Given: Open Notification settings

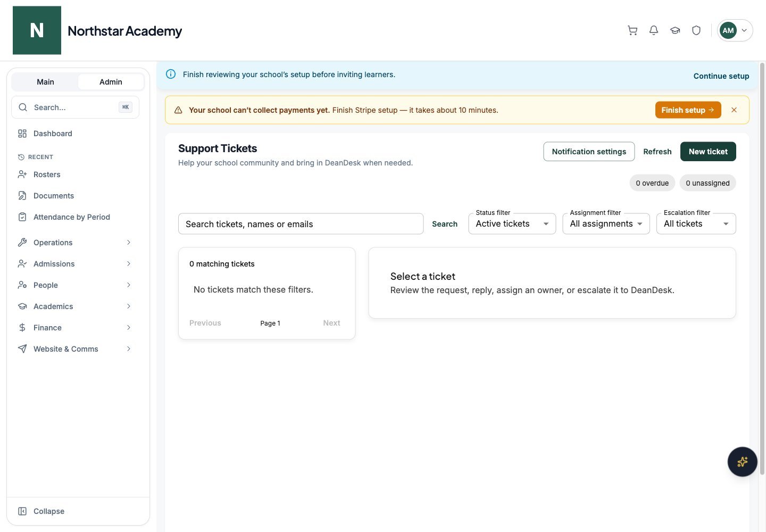Looking at the screenshot, I should 589,152.
